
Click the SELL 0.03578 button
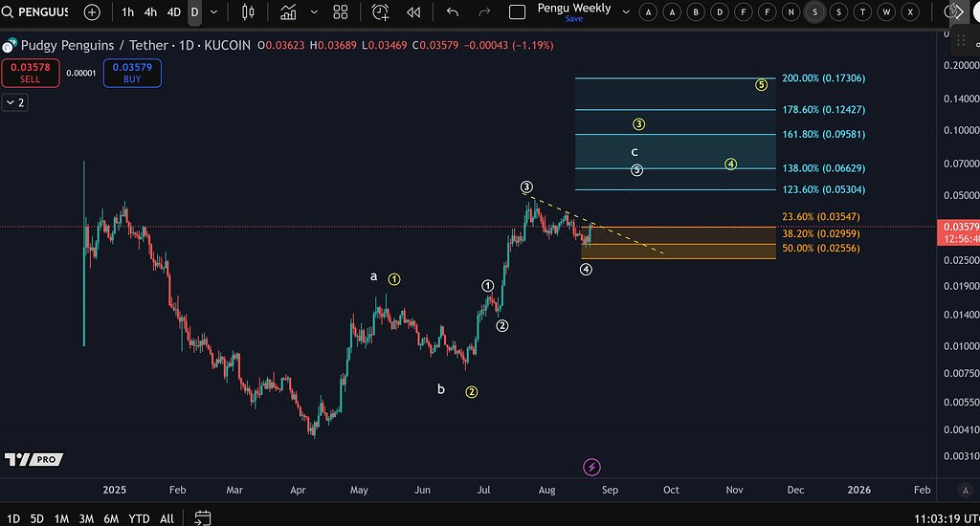tap(31, 73)
